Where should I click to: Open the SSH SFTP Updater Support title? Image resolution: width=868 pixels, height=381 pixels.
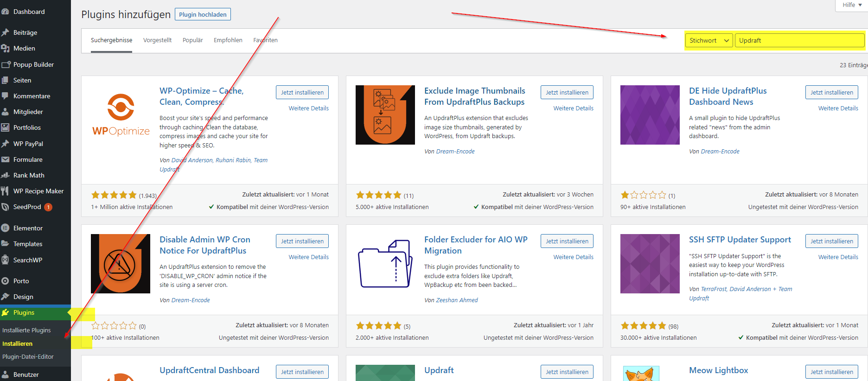click(x=740, y=240)
